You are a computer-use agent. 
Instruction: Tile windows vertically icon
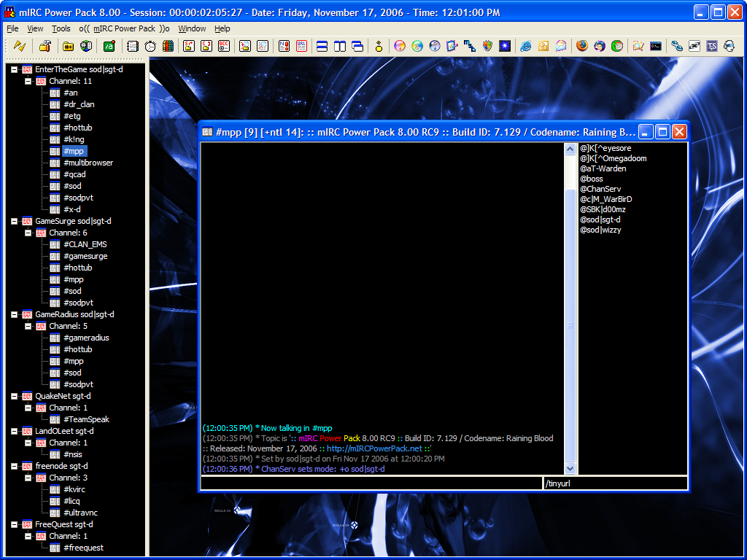340,46
